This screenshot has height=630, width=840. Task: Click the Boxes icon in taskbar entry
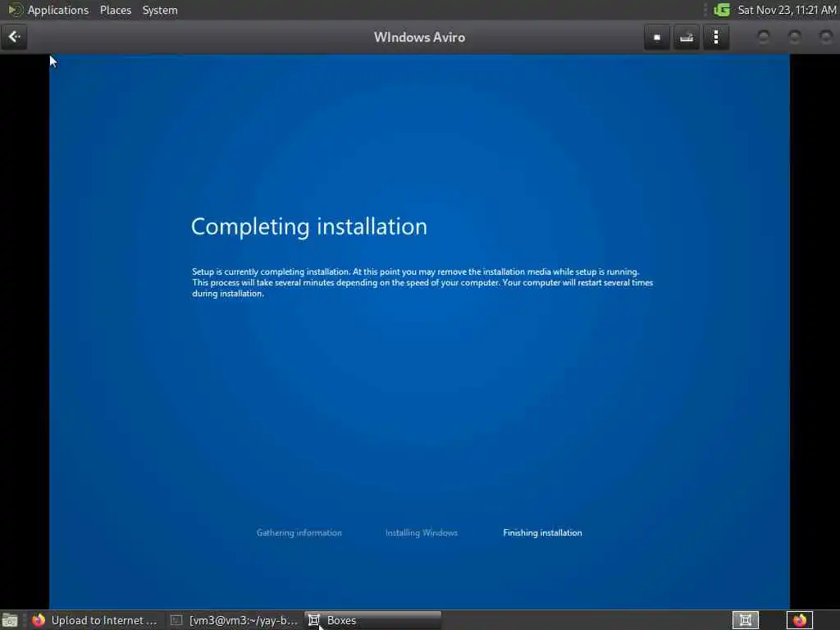click(314, 620)
